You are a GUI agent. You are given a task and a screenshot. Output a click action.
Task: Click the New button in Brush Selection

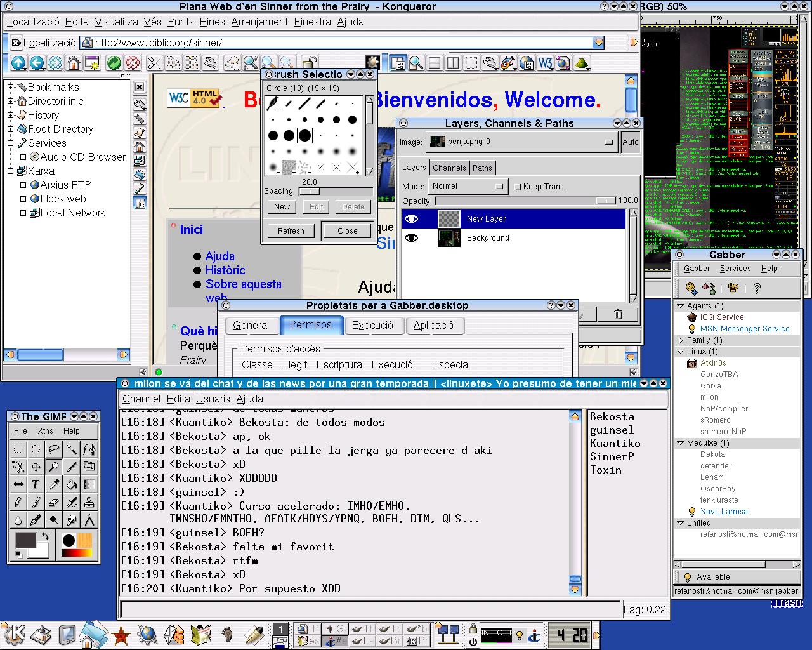282,207
